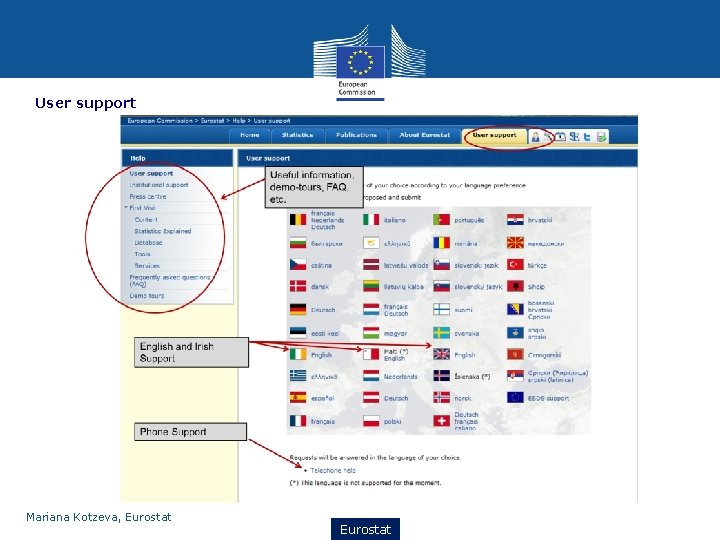Select the Lithuanian flag
720x540 pixels.
pos(371,287)
